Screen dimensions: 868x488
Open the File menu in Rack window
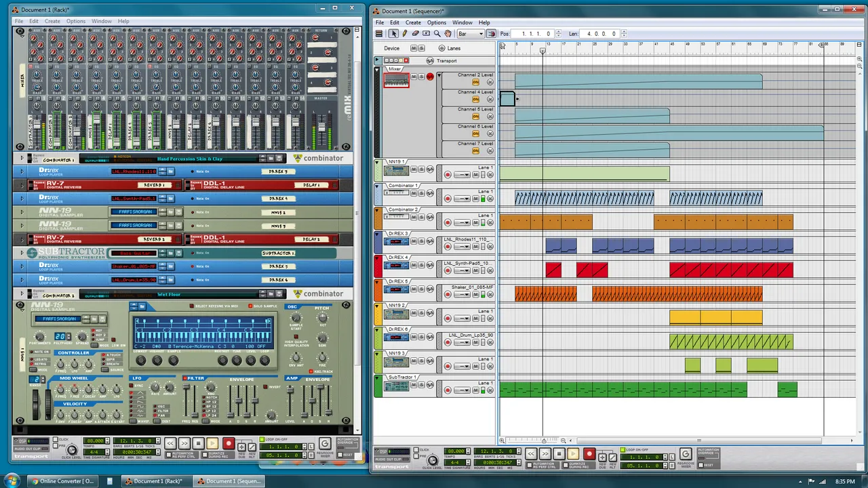[x=19, y=21]
